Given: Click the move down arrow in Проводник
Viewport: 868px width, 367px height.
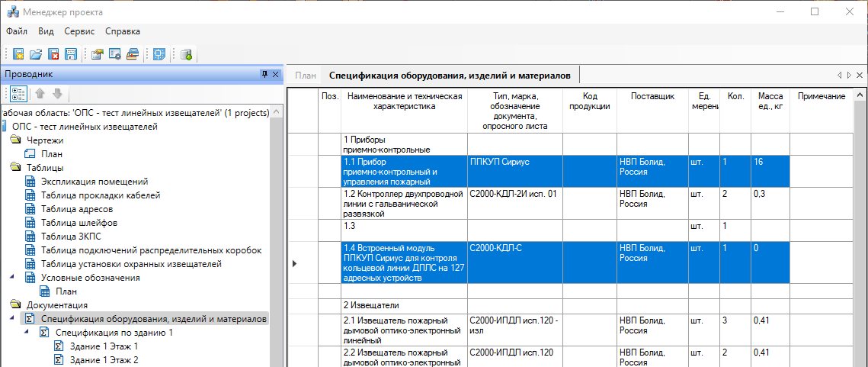Looking at the screenshot, I should click(57, 93).
